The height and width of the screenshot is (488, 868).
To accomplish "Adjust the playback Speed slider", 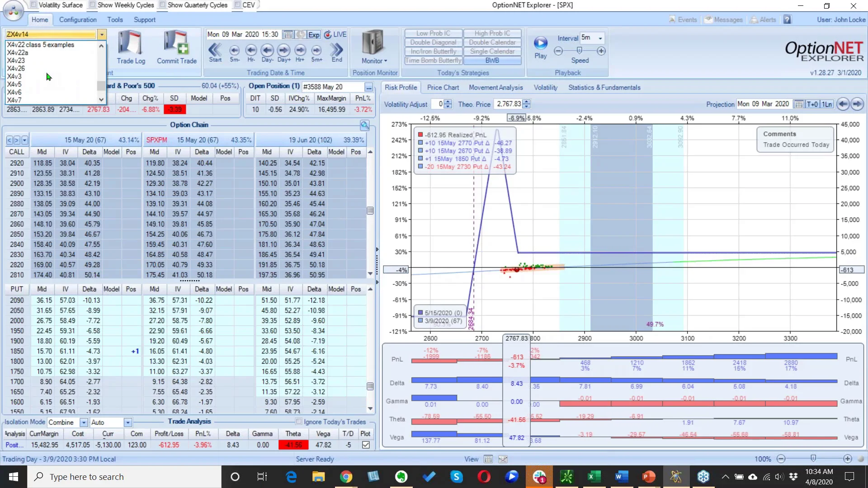I will click(580, 51).
